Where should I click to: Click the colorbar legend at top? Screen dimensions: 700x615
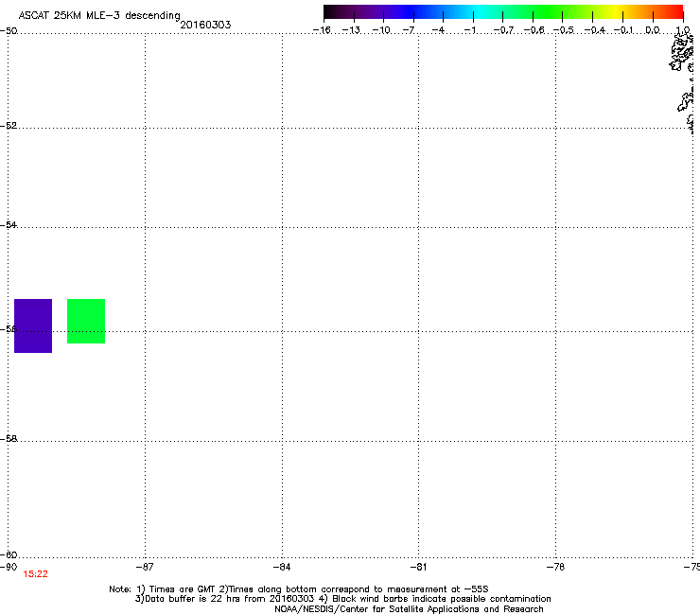point(503,12)
